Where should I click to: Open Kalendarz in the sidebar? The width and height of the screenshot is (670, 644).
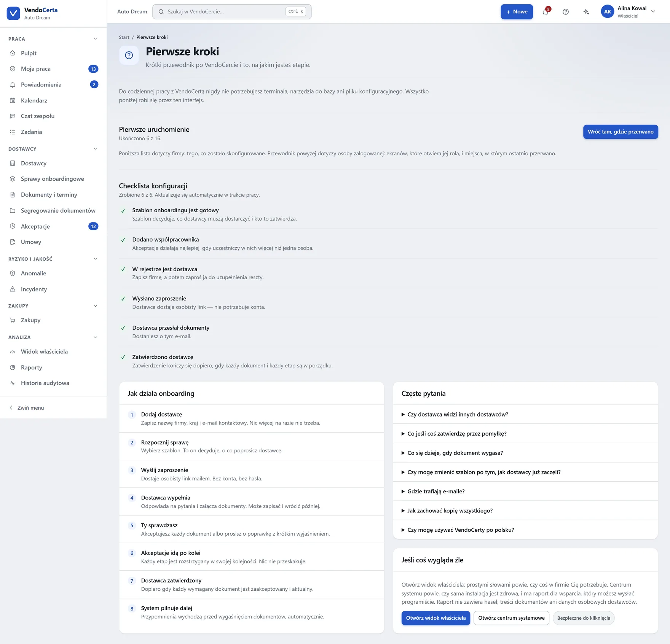pyautogui.click(x=53, y=100)
